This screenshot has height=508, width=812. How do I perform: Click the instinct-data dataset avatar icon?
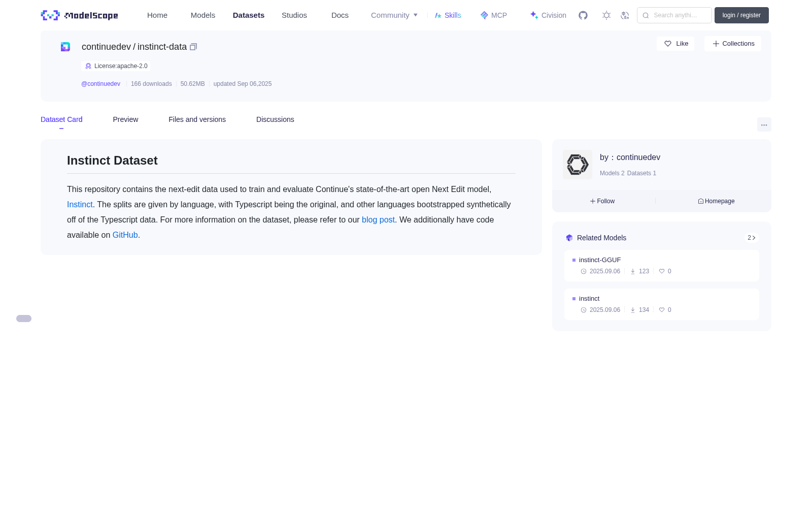click(x=65, y=47)
